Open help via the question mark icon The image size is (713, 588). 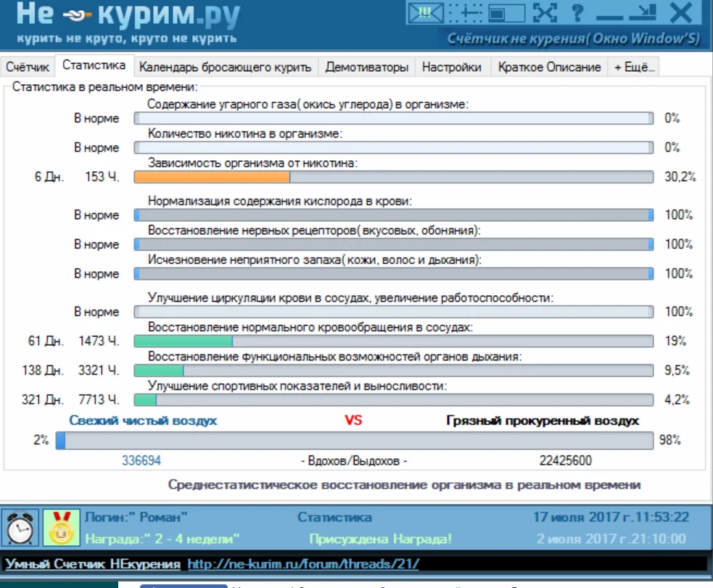(x=577, y=12)
